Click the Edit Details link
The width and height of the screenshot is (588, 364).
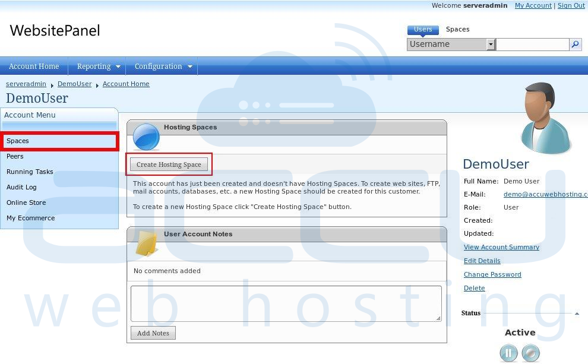click(482, 261)
